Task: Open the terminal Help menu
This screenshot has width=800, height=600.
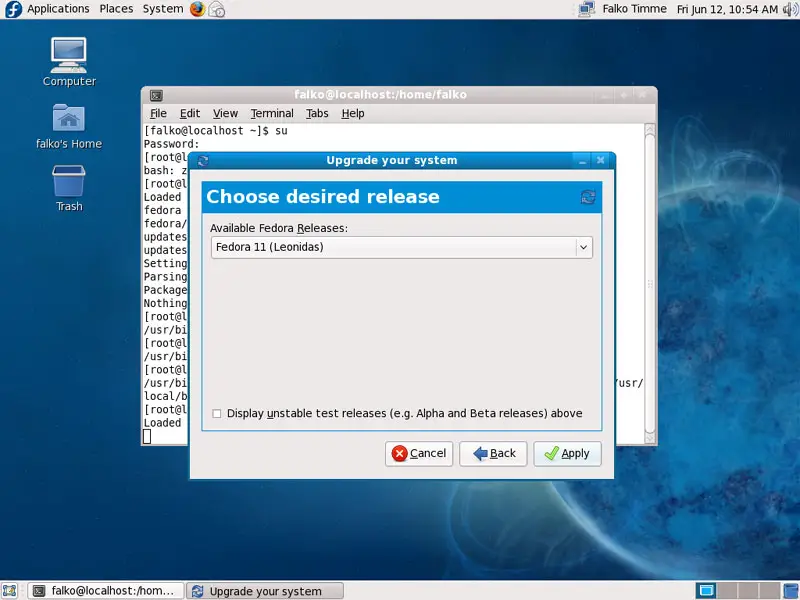Action: click(353, 113)
